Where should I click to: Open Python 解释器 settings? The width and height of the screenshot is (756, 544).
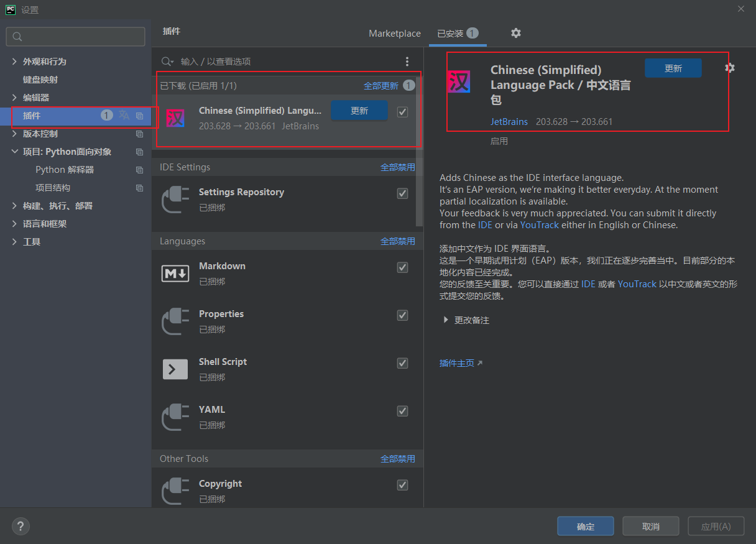tap(65, 170)
